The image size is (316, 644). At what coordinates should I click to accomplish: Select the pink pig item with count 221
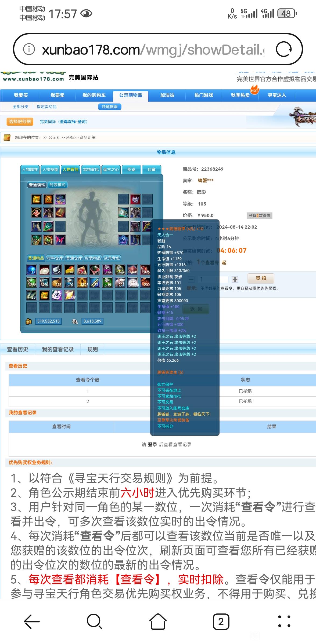coord(120,282)
